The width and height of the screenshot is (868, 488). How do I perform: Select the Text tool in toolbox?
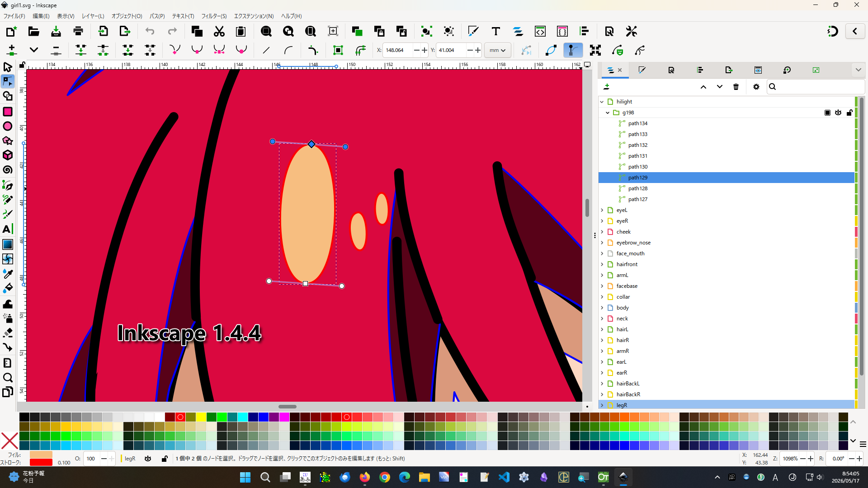(x=8, y=229)
